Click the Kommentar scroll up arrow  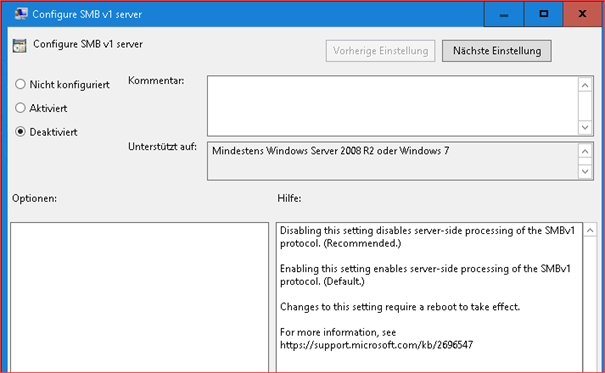tap(585, 85)
